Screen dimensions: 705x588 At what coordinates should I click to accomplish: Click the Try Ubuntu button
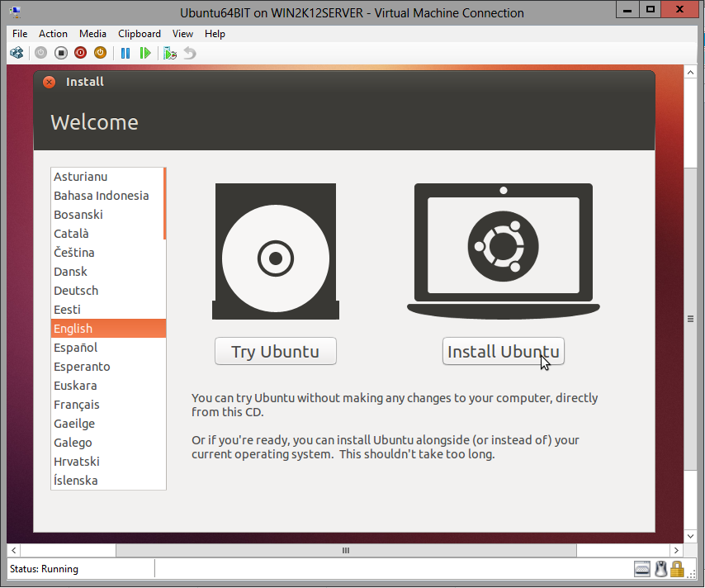click(276, 351)
